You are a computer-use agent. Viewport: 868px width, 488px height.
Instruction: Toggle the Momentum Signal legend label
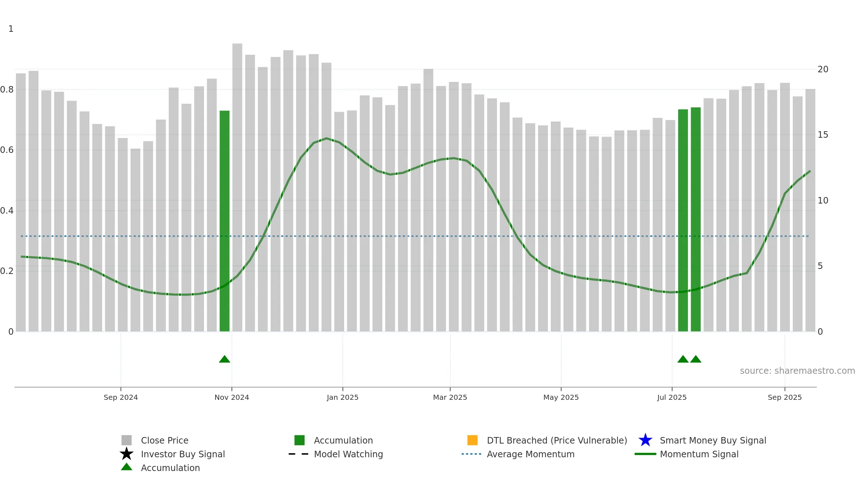click(x=699, y=454)
